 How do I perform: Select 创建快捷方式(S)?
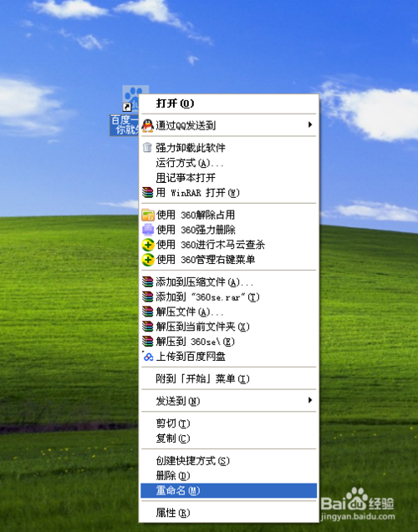click(x=229, y=461)
